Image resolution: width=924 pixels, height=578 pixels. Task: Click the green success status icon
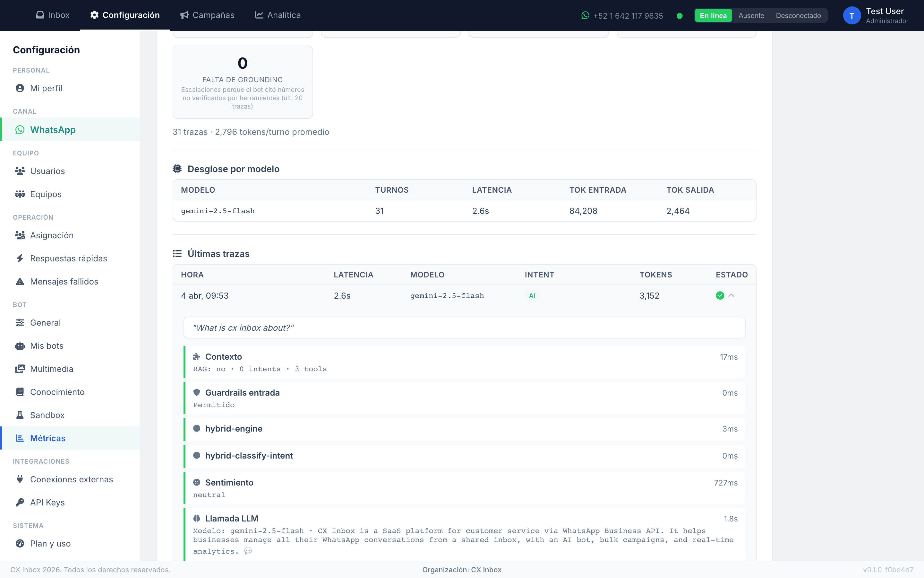coord(720,295)
